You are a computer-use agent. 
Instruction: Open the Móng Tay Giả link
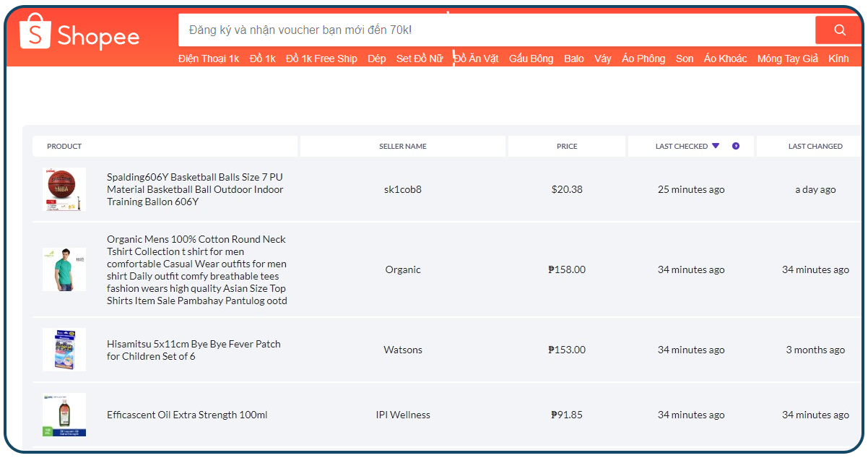[x=788, y=59]
